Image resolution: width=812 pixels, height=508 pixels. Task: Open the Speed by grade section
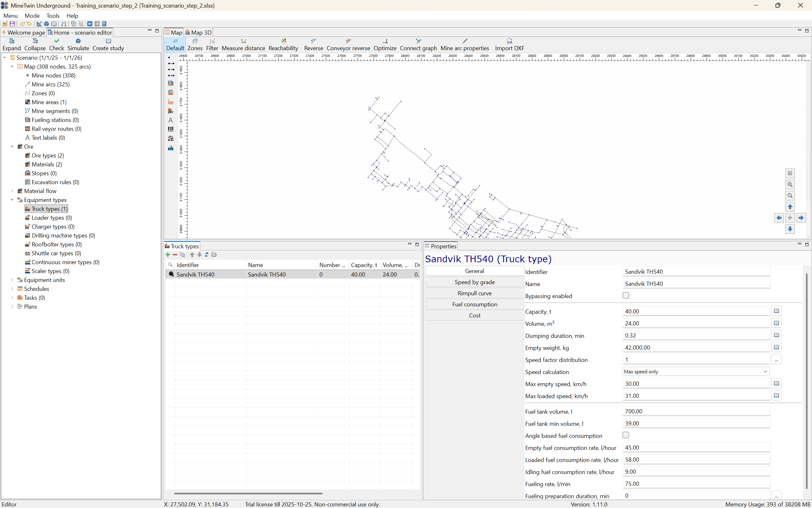[475, 282]
